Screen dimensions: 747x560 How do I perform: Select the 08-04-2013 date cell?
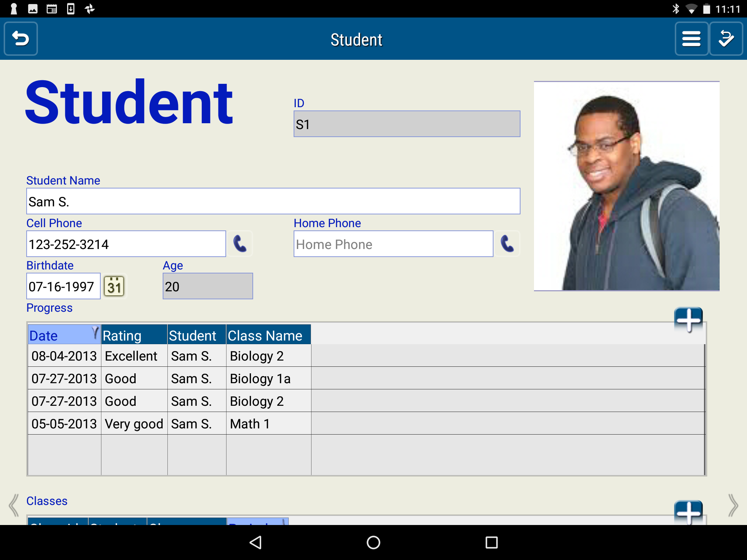coord(64,355)
